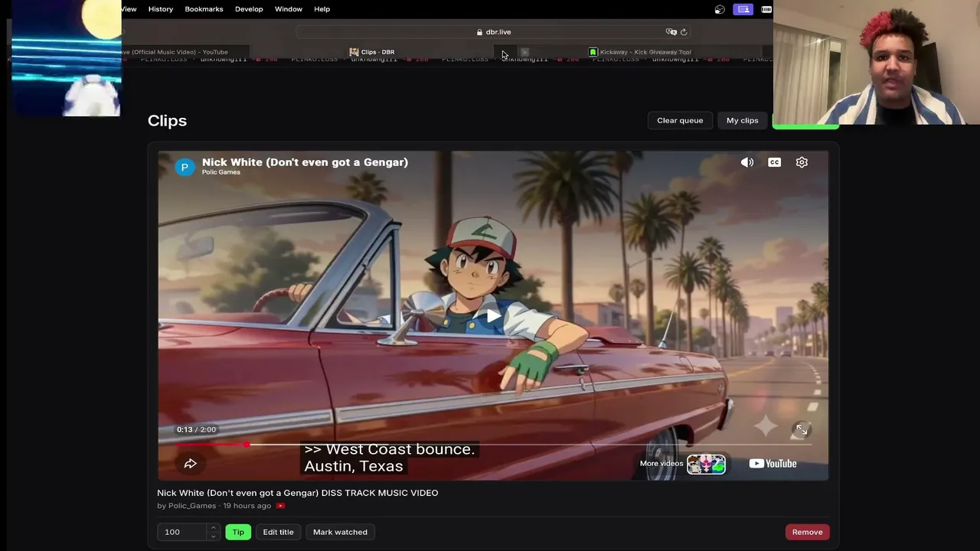Open YouTube via the player logo
This screenshot has width=980, height=551.
point(773,464)
